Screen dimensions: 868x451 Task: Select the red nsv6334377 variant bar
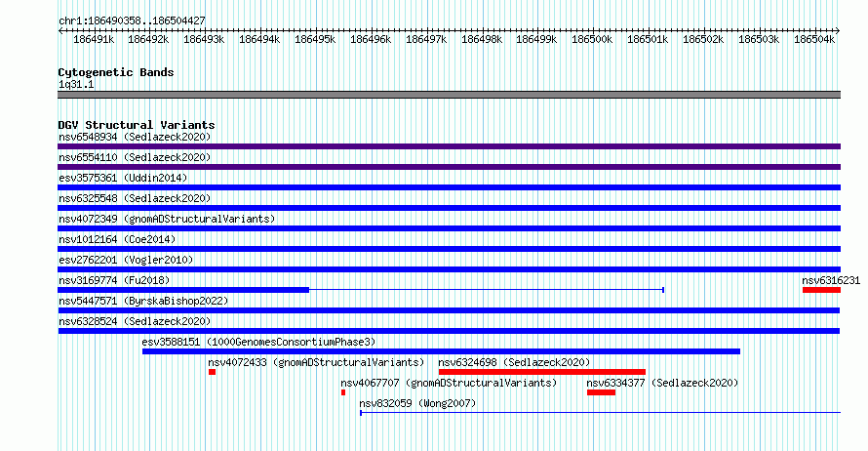(601, 392)
